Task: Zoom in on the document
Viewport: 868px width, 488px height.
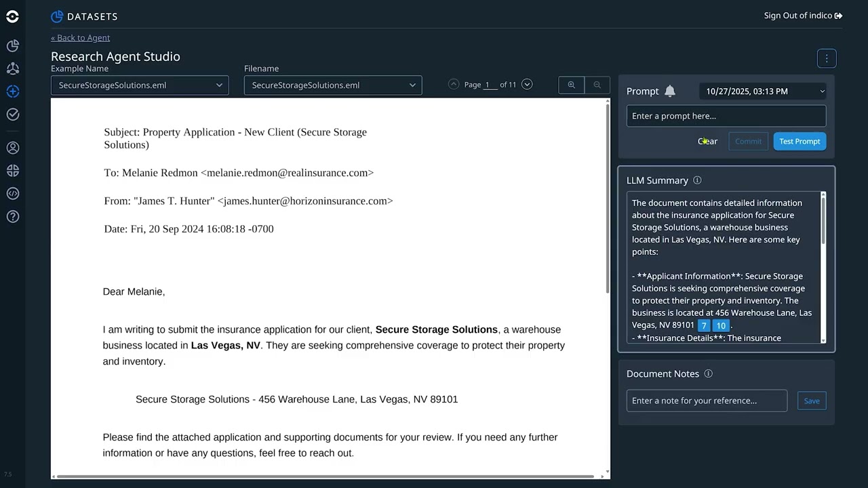Action: tap(571, 85)
